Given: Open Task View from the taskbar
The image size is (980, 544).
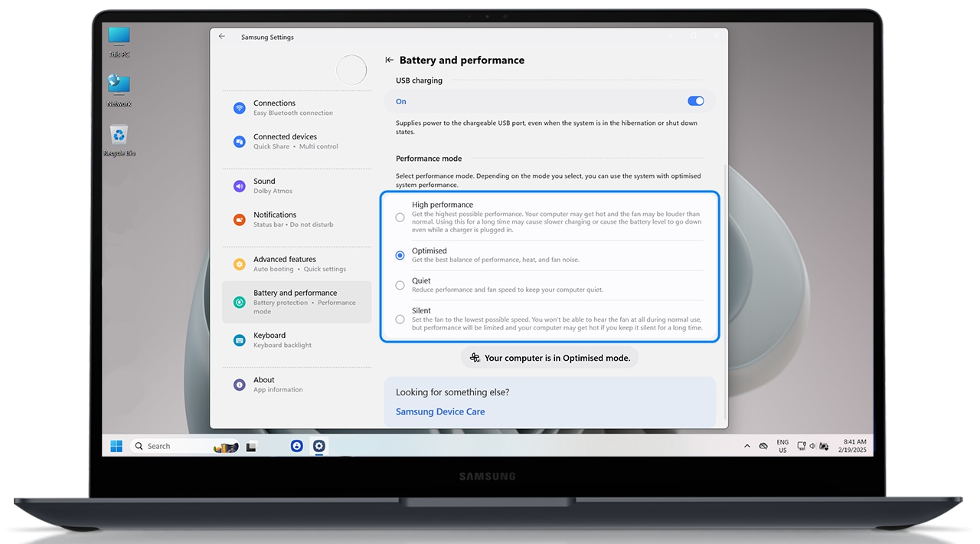Looking at the screenshot, I should pos(250,446).
